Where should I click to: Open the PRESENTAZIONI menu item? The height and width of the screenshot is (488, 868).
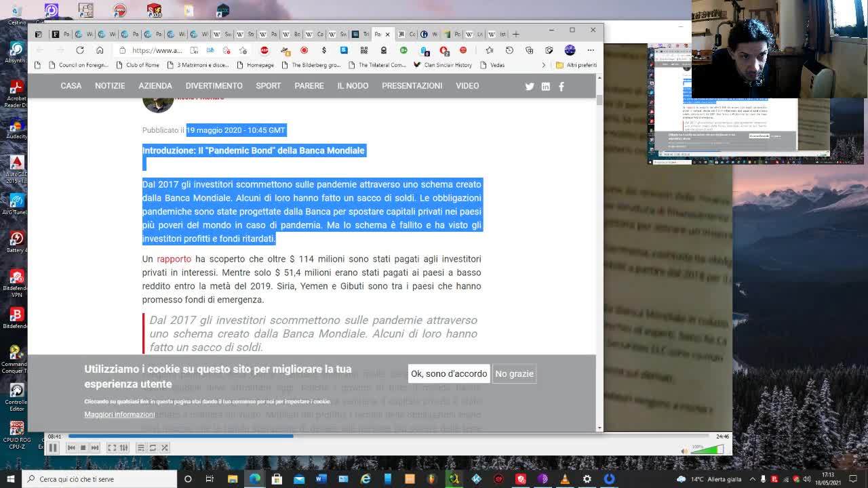pos(412,86)
